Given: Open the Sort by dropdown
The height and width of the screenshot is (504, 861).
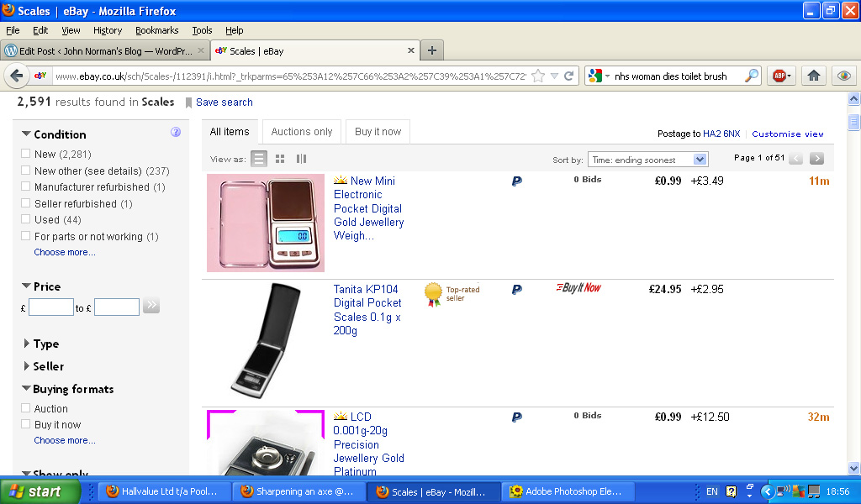Looking at the screenshot, I should coord(647,160).
